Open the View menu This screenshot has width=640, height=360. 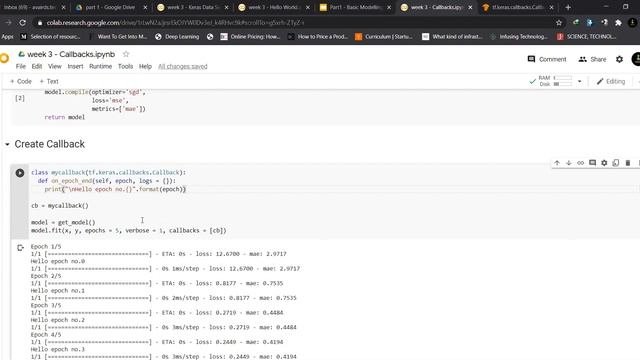[55, 67]
